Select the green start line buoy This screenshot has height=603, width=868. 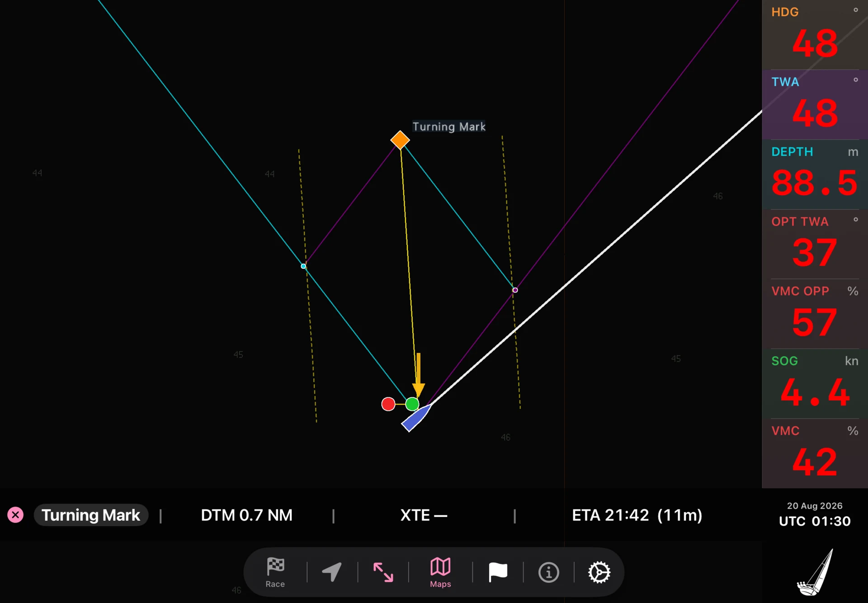click(x=412, y=404)
